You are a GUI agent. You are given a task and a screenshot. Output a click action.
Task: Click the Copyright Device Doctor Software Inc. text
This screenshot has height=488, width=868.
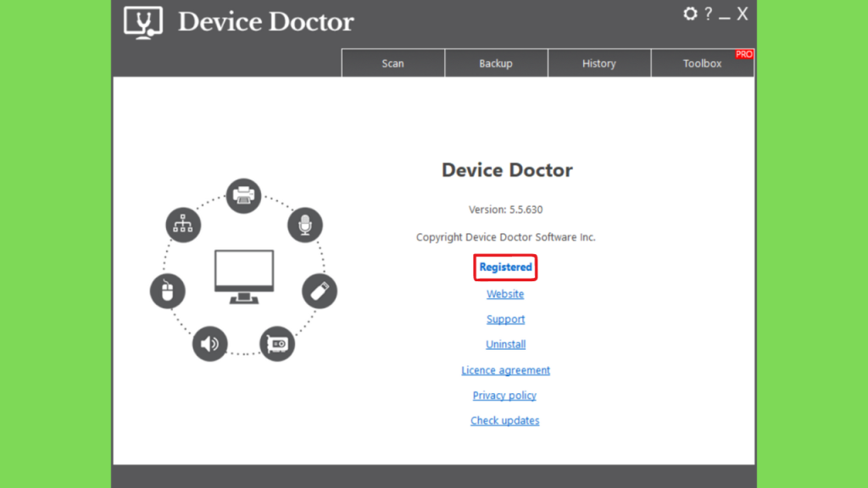(506, 237)
